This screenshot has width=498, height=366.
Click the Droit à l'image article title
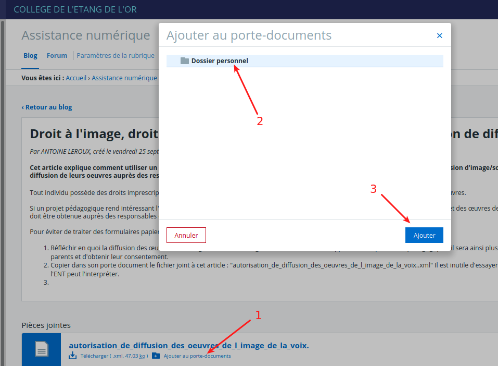pyautogui.click(x=94, y=134)
